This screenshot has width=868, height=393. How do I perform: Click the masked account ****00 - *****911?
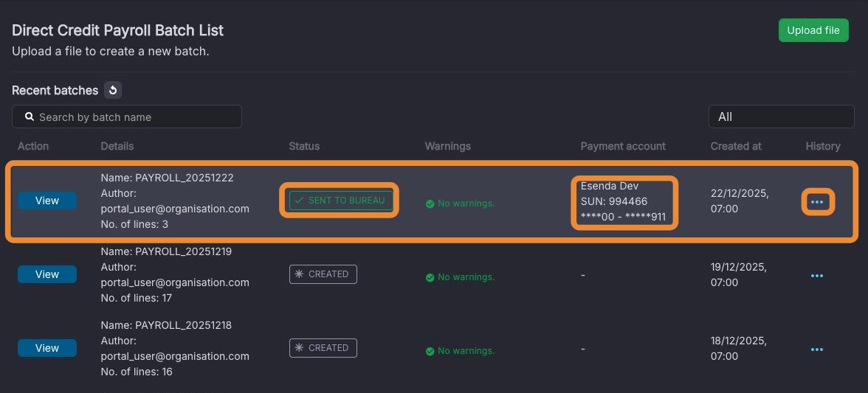pyautogui.click(x=623, y=217)
